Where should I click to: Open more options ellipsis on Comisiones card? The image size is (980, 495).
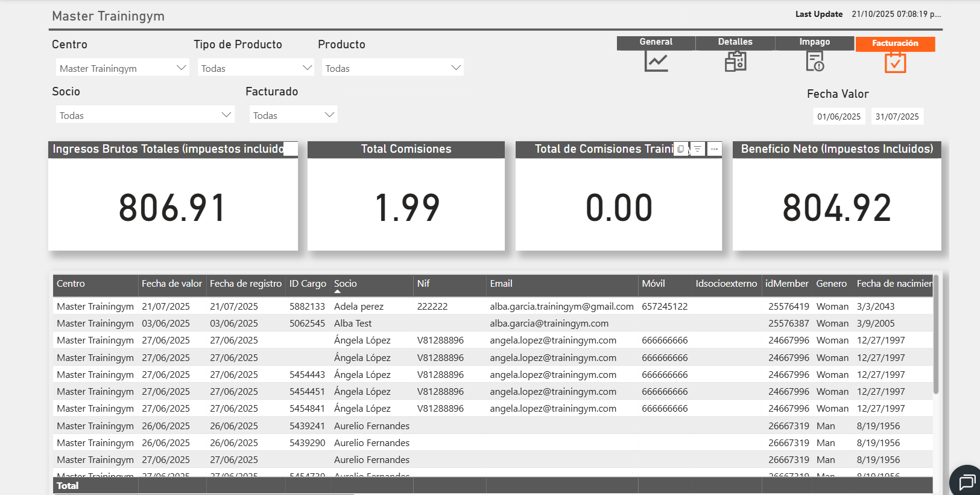[714, 149]
